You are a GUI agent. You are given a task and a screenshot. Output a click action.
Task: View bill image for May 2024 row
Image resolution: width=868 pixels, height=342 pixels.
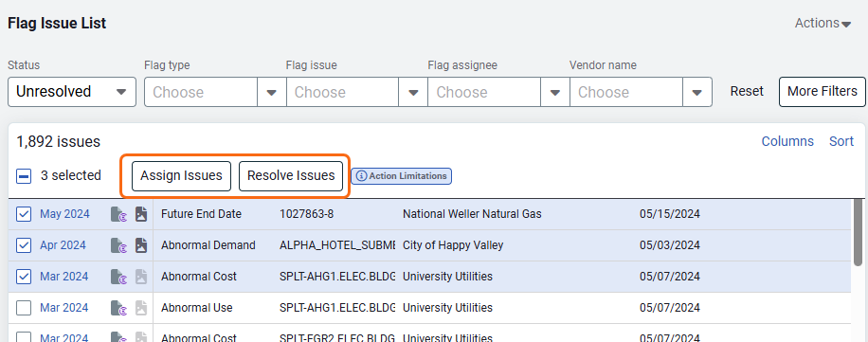point(141,214)
